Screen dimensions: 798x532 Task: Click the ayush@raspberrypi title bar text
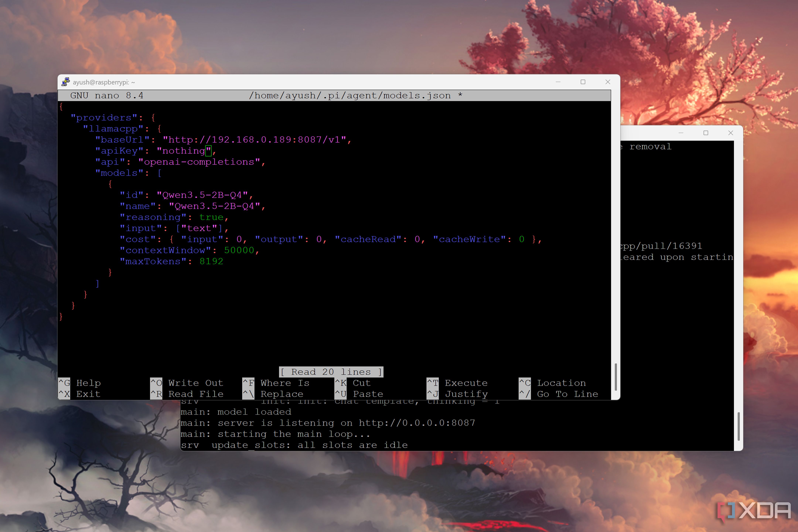pos(104,82)
